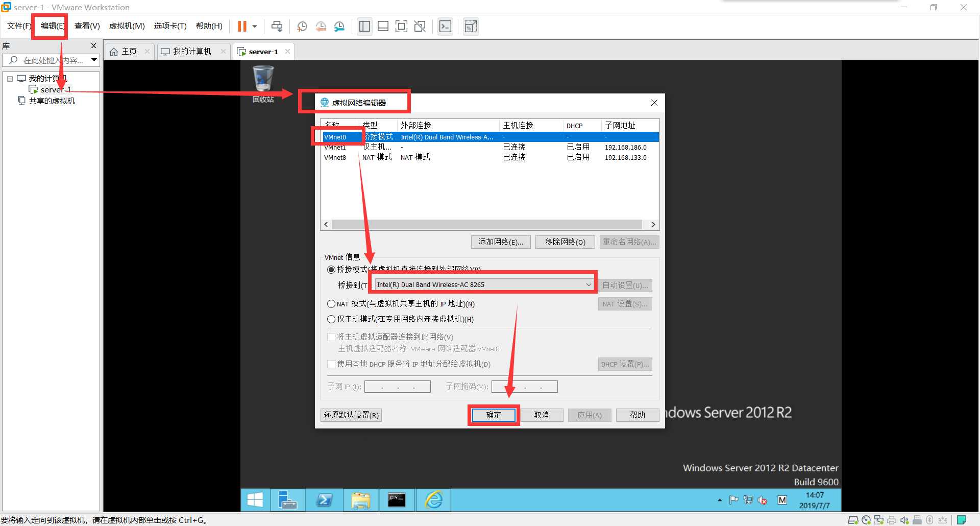
Task: Open the Tabs (选项卡) menu
Action: 170,26
